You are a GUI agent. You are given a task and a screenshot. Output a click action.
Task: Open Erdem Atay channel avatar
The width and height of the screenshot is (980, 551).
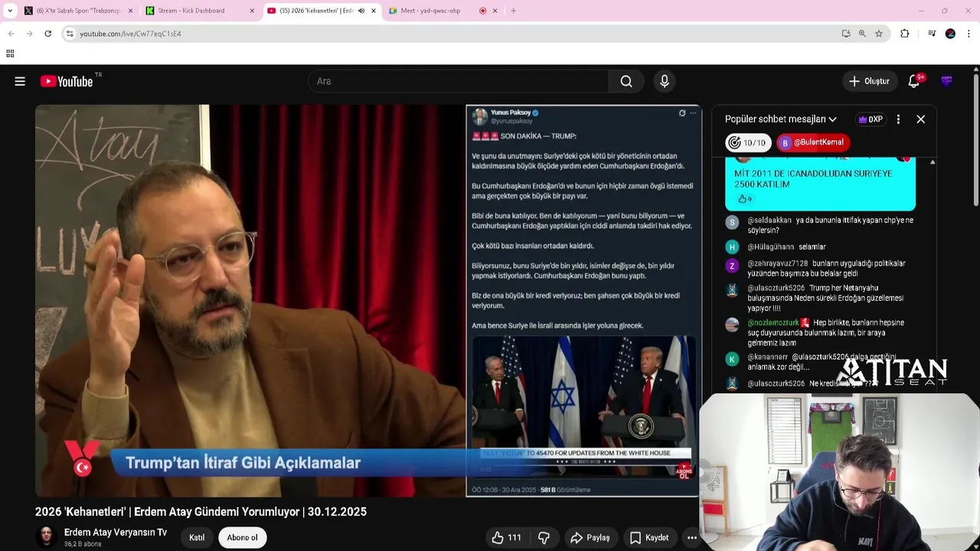(x=46, y=537)
